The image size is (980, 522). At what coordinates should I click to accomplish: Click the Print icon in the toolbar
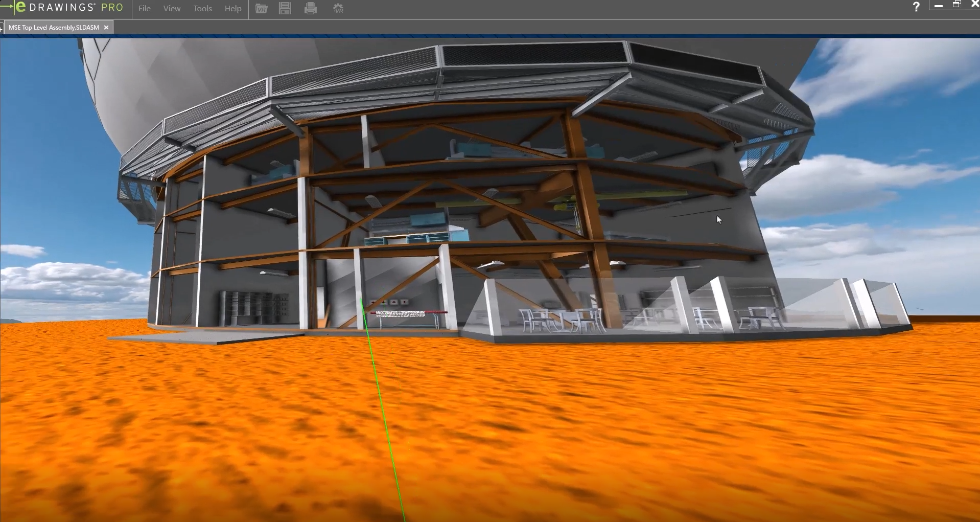[310, 9]
